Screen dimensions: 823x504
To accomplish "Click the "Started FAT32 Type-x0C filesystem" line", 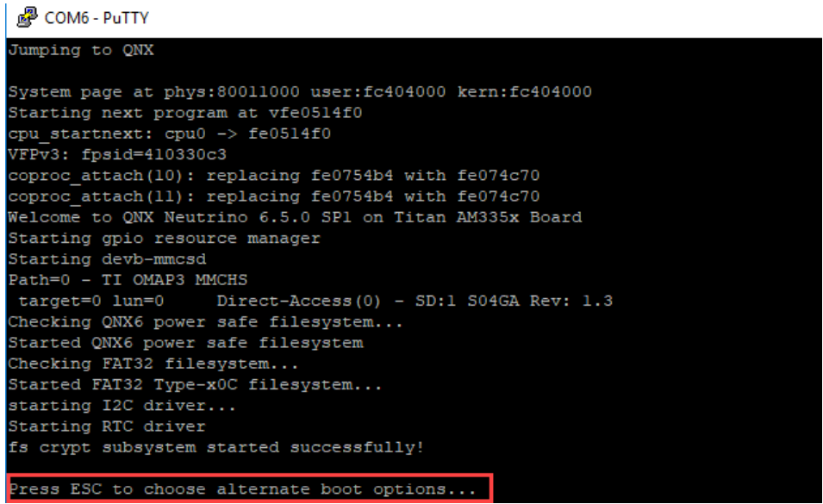I will coord(196,384).
